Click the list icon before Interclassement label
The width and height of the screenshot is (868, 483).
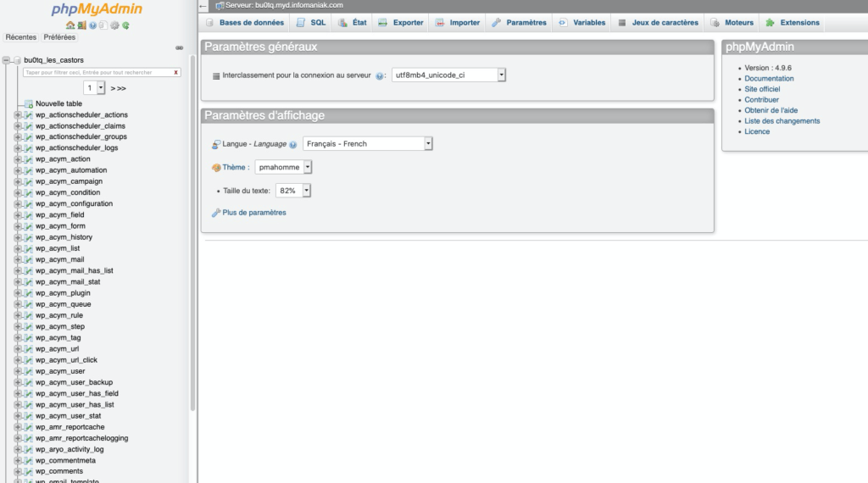216,75
